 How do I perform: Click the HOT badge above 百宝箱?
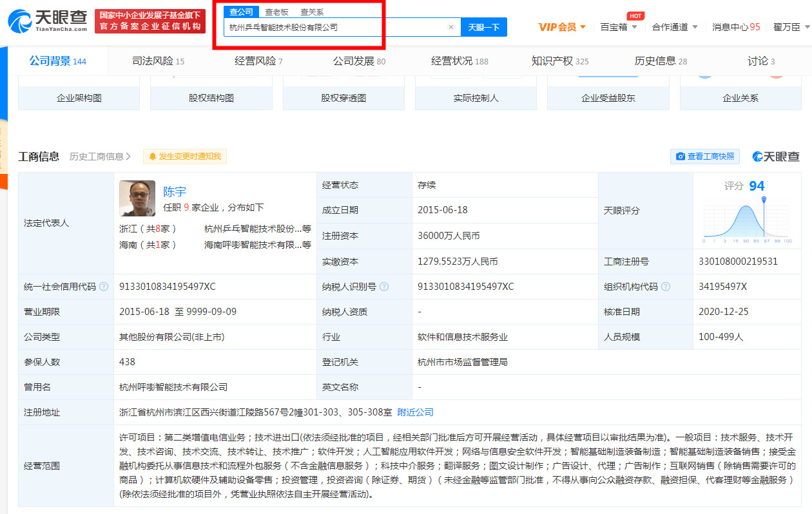pyautogui.click(x=635, y=15)
